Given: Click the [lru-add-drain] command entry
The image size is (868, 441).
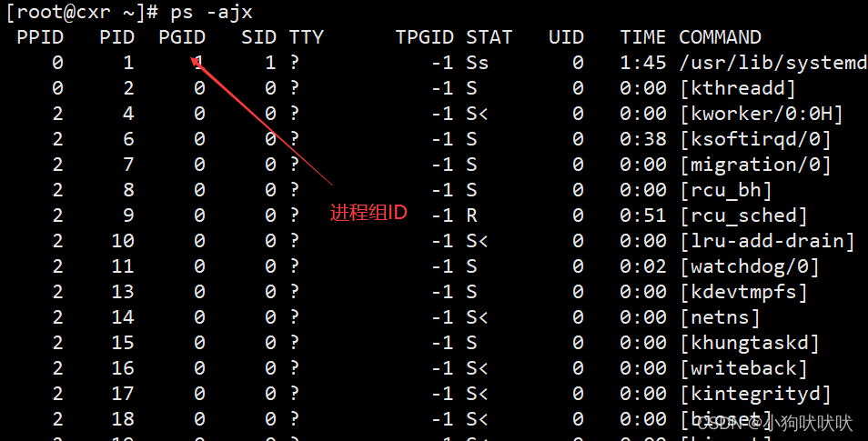Looking at the screenshot, I should 767,241.
